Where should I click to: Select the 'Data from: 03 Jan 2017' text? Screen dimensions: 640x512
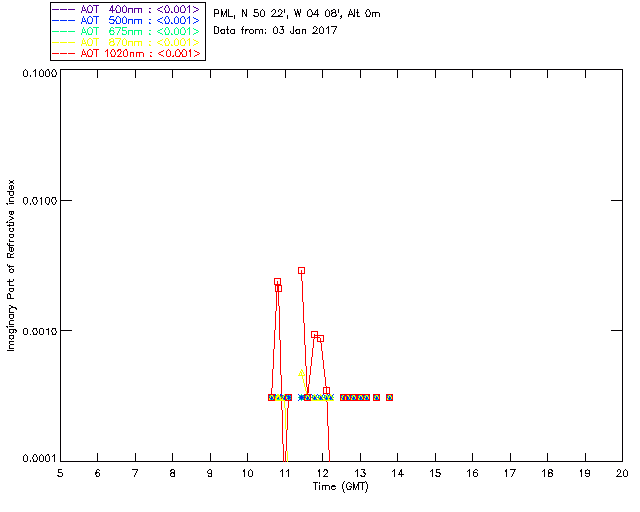275,30
